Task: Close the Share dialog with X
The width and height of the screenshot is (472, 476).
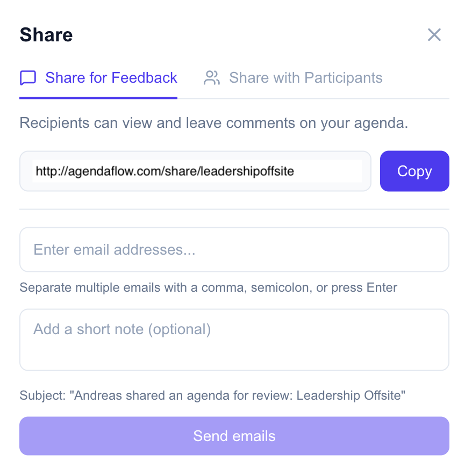Action: [434, 35]
